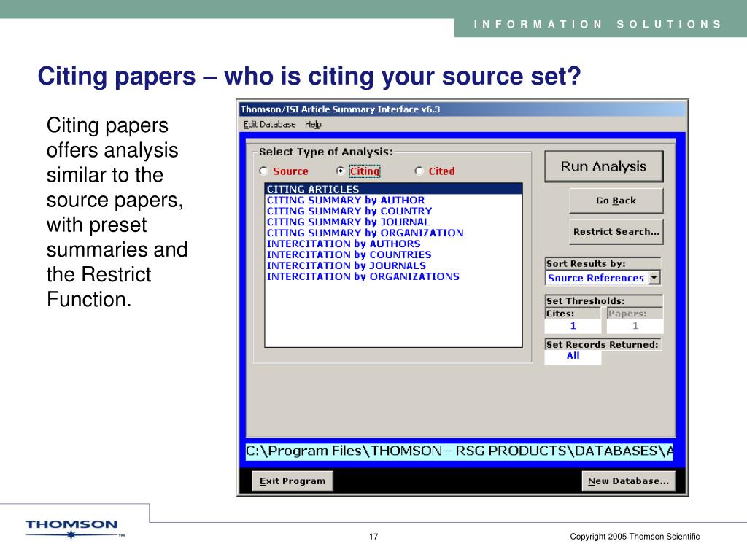Select CITING SUMMARY by COUNTRY
Image resolution: width=747 pixels, height=560 pixels.
point(393,211)
